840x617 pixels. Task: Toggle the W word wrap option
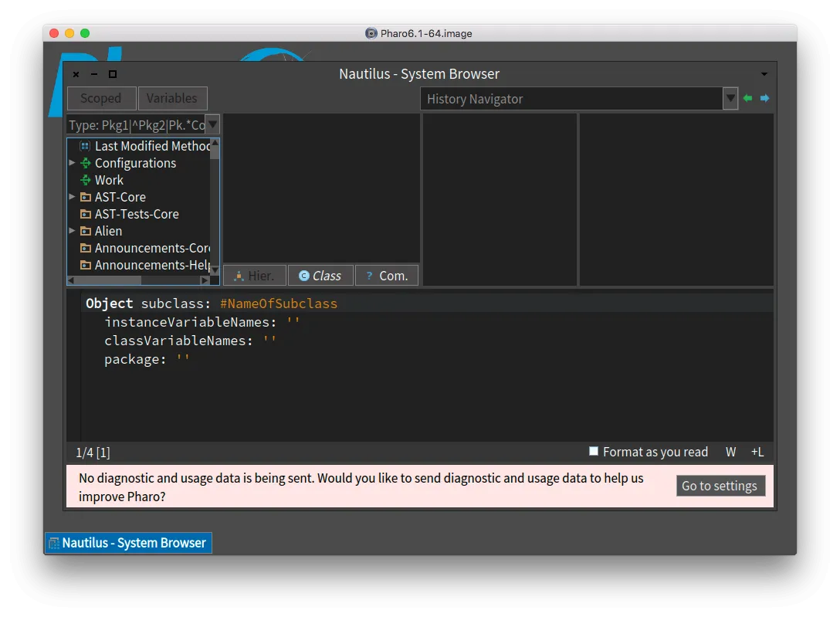click(730, 452)
